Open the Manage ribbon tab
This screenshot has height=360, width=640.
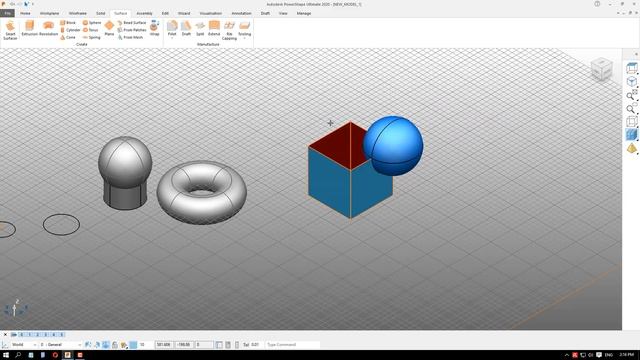(304, 13)
